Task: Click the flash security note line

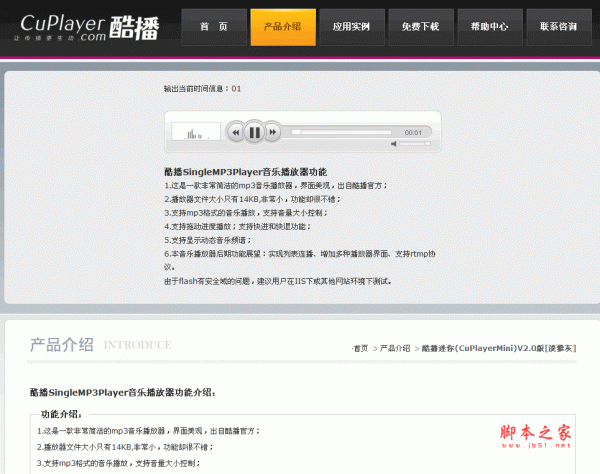Action: [x=278, y=281]
